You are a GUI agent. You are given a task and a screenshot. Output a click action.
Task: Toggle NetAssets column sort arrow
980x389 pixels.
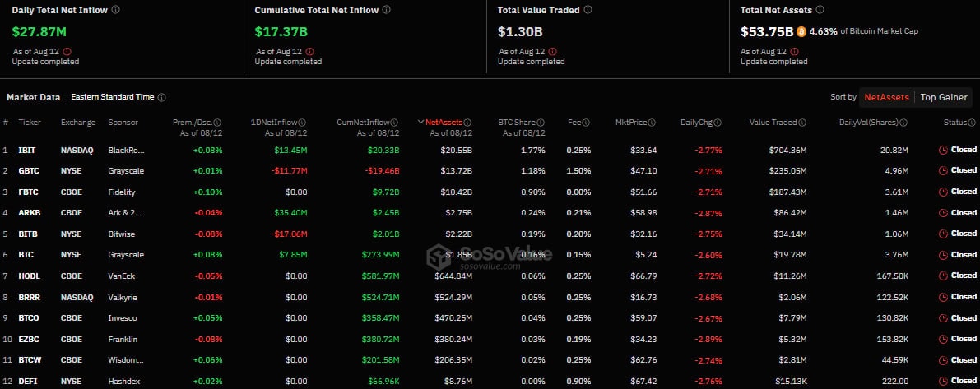coord(420,123)
